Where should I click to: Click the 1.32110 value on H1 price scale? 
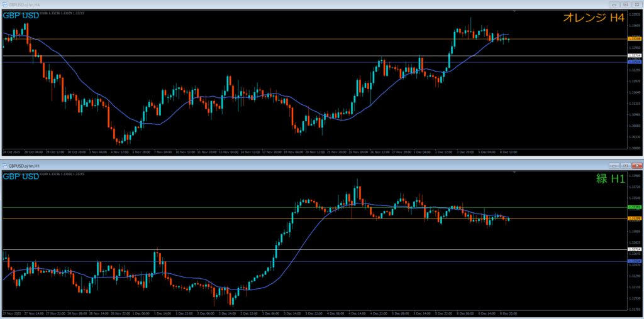635,287
